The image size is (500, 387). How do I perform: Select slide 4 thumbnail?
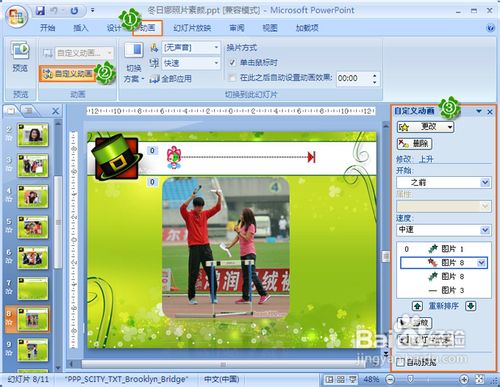coord(33,196)
